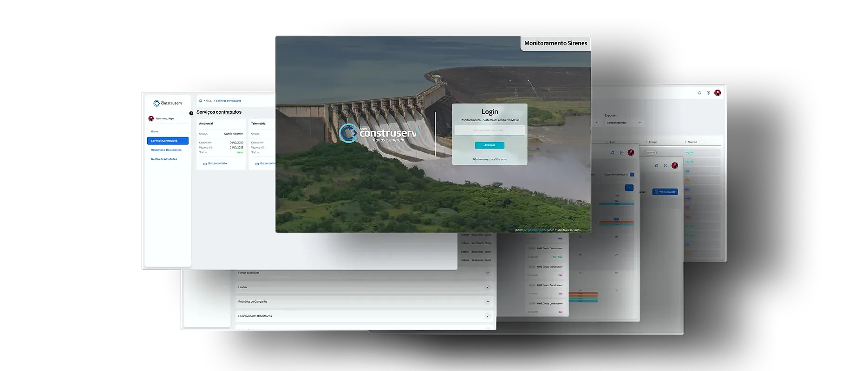This screenshot has height=371, width=868.
Task: Sort the table by the Equipe column
Action: 651,142
